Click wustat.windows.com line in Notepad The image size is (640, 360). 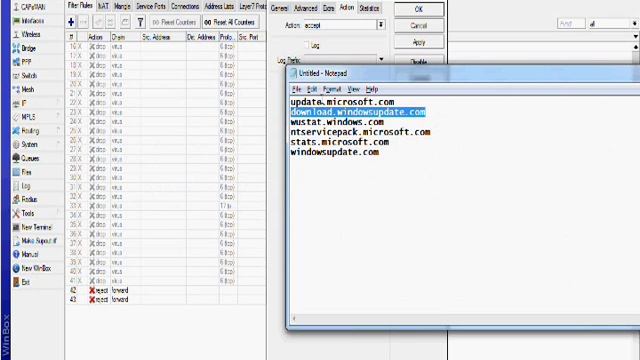pyautogui.click(x=337, y=122)
